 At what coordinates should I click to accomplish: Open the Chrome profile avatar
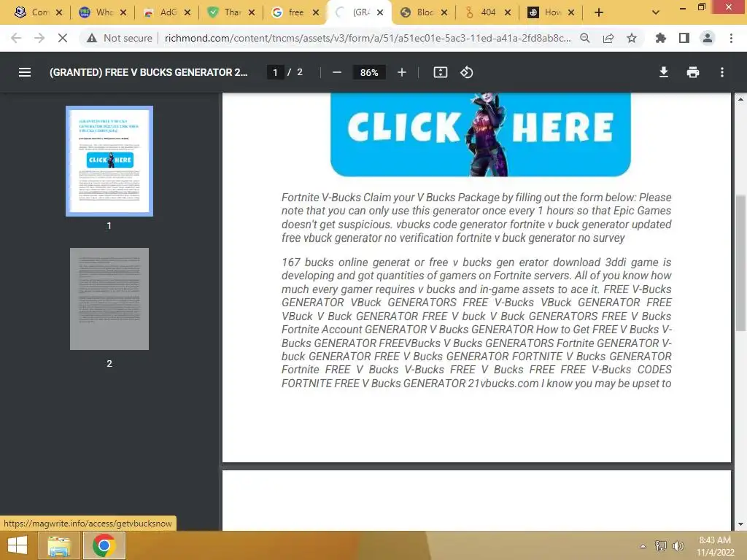[708, 38]
